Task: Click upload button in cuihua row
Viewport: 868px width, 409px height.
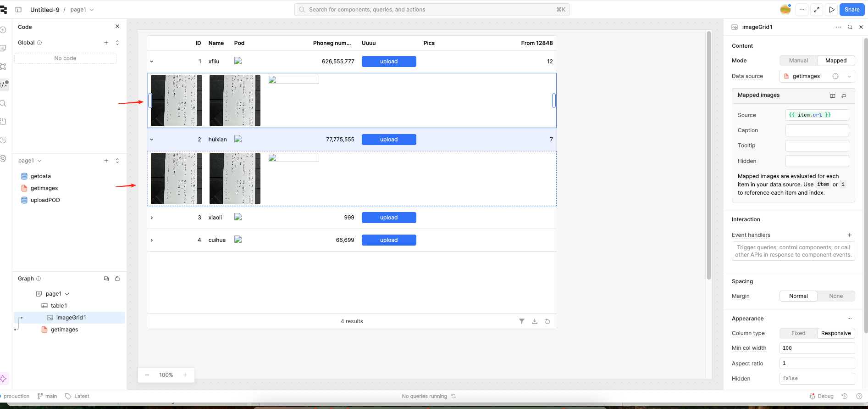Action: tap(388, 240)
